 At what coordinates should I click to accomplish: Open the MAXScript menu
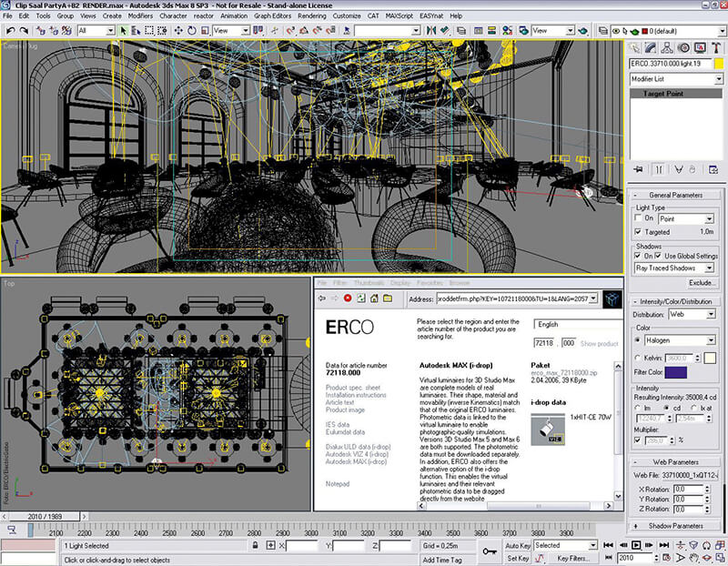point(399,15)
